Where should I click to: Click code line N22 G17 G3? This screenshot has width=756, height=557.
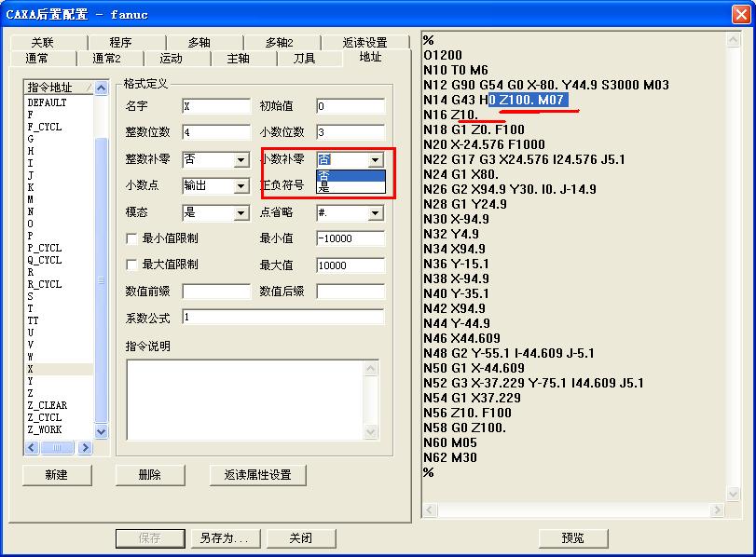point(524,159)
